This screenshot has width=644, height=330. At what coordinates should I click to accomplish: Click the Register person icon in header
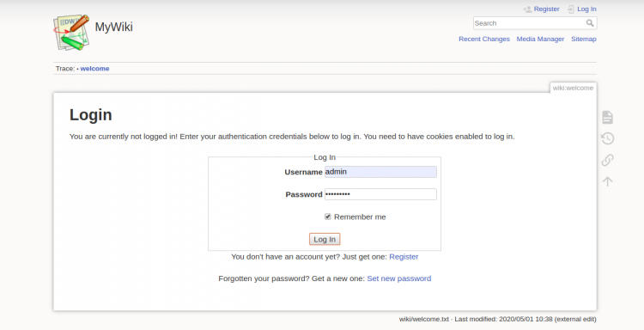pyautogui.click(x=527, y=9)
